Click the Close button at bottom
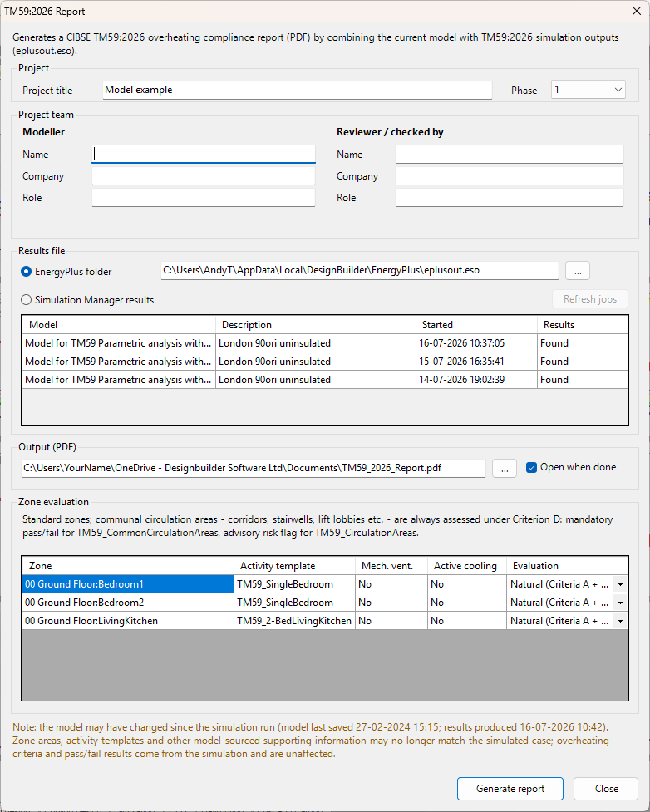 [606, 788]
